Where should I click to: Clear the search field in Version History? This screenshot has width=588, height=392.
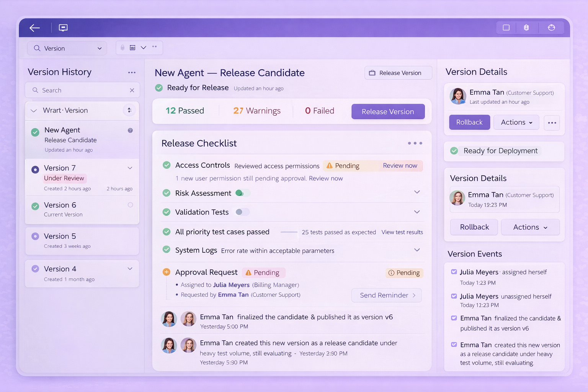click(x=132, y=90)
